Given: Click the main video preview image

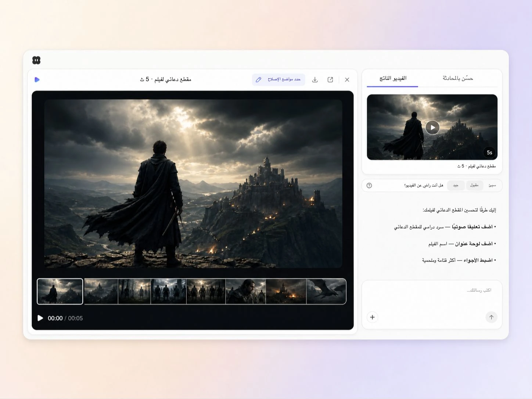Looking at the screenshot, I should (x=193, y=184).
